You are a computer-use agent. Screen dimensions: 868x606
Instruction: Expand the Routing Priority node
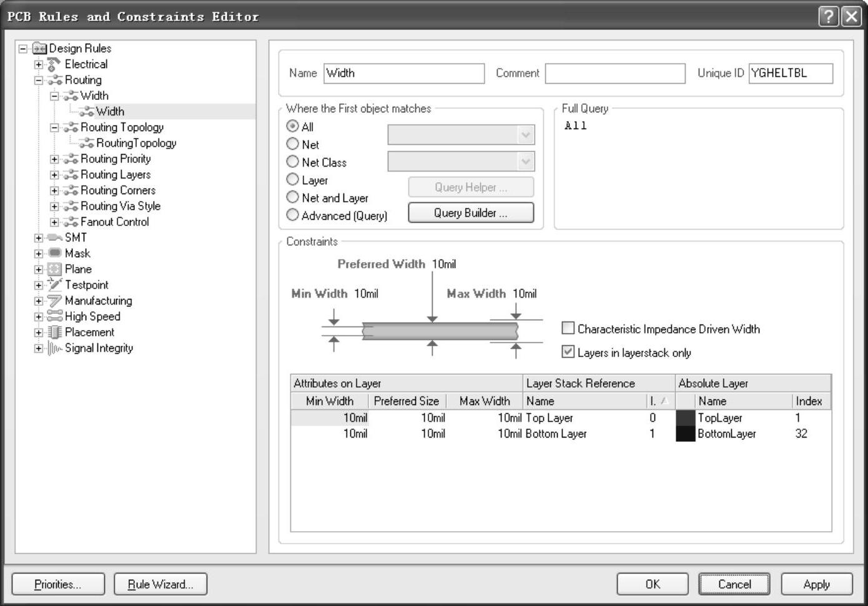pyautogui.click(x=54, y=159)
